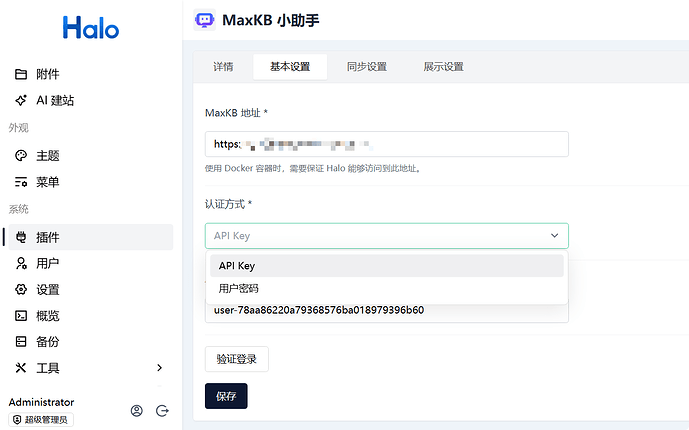Click the 概览 terminal icon
The image size is (689, 430).
(21, 316)
